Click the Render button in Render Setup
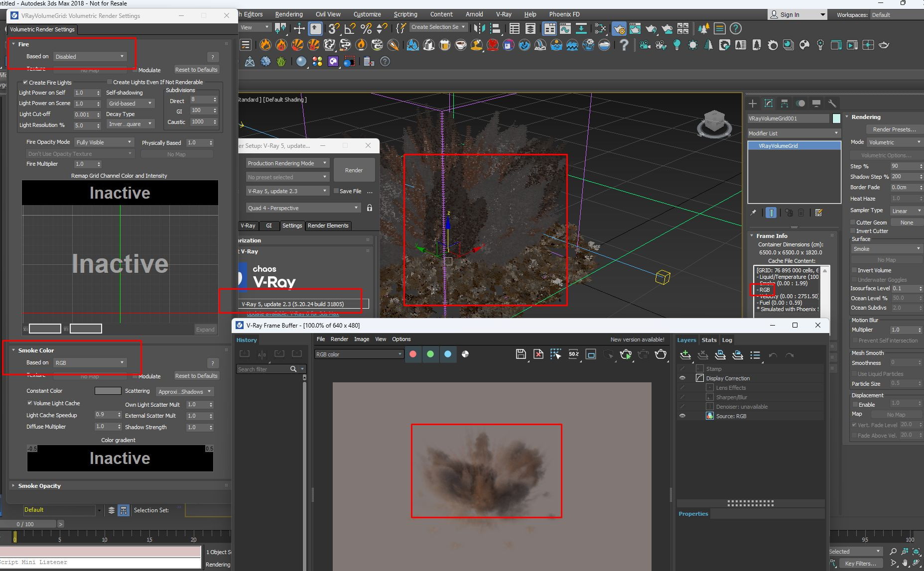This screenshot has width=924, height=571. point(354,170)
